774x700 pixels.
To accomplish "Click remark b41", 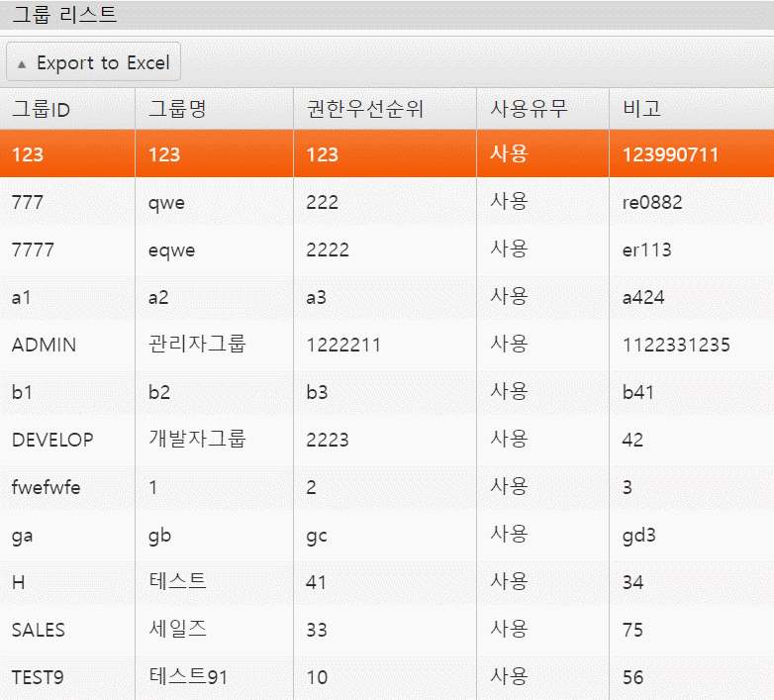I will pyautogui.click(x=638, y=392).
